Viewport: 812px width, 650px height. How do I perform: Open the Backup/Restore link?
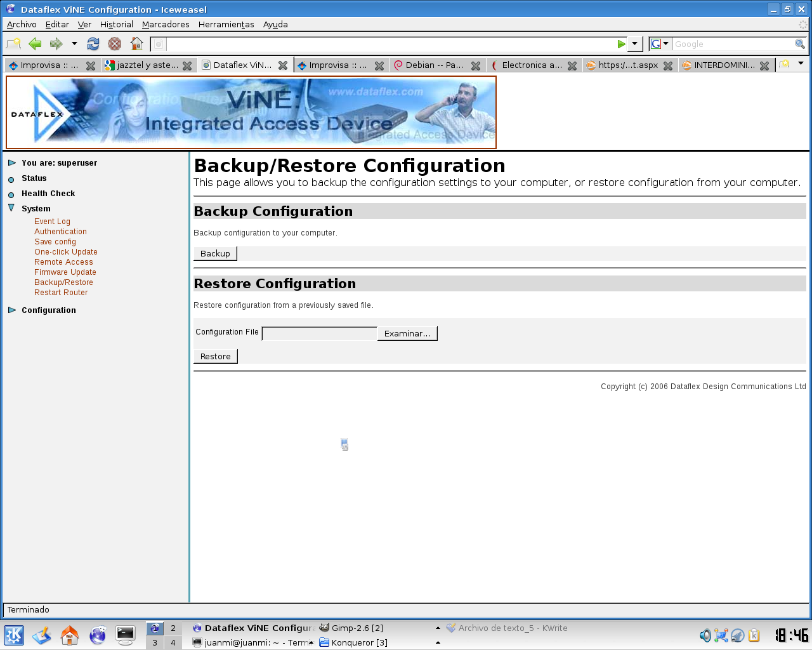point(63,282)
